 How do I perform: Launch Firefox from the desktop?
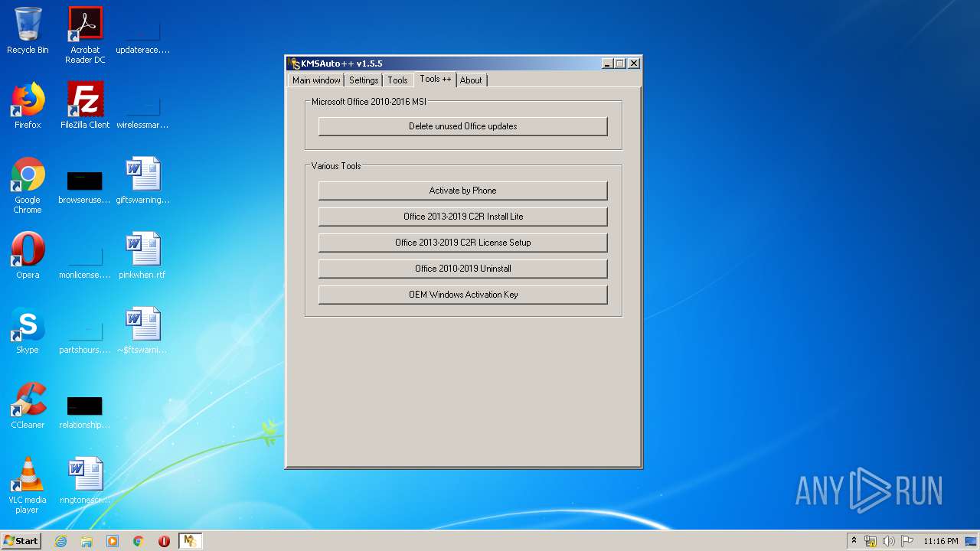coord(28,106)
